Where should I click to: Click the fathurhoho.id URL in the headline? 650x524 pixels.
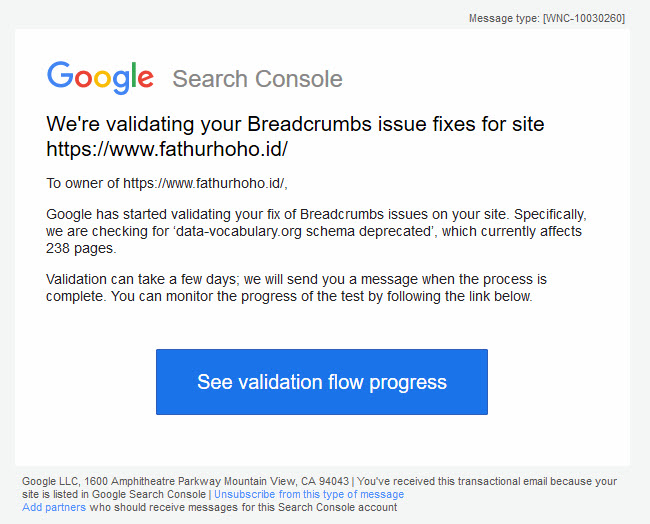[x=167, y=149]
